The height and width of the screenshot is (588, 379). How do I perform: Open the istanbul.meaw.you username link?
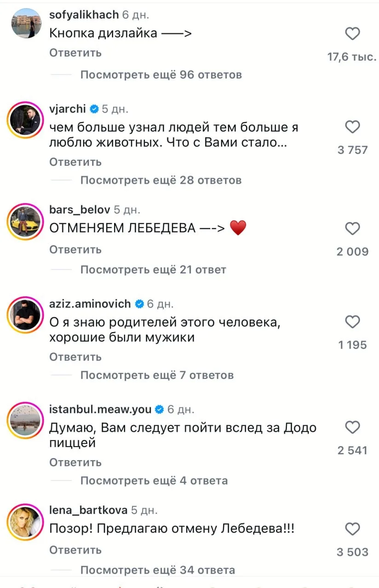[x=101, y=409]
